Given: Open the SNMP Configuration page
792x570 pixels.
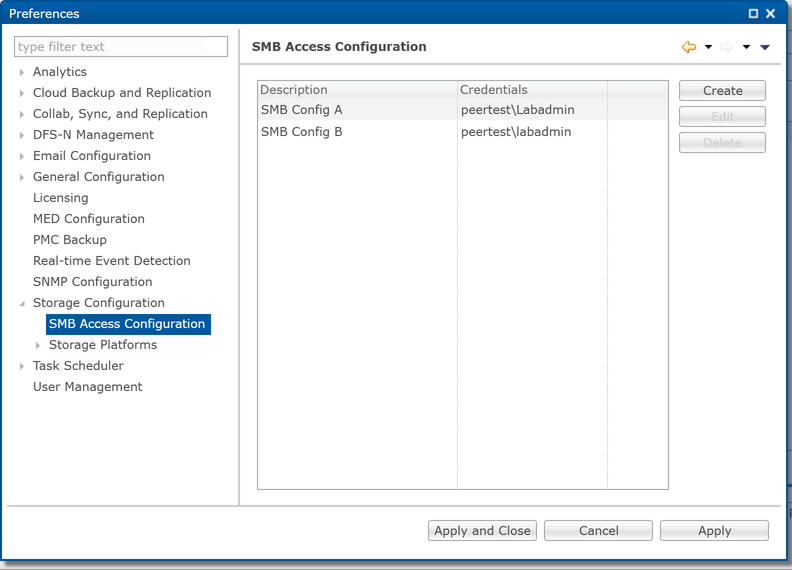Looking at the screenshot, I should (92, 281).
